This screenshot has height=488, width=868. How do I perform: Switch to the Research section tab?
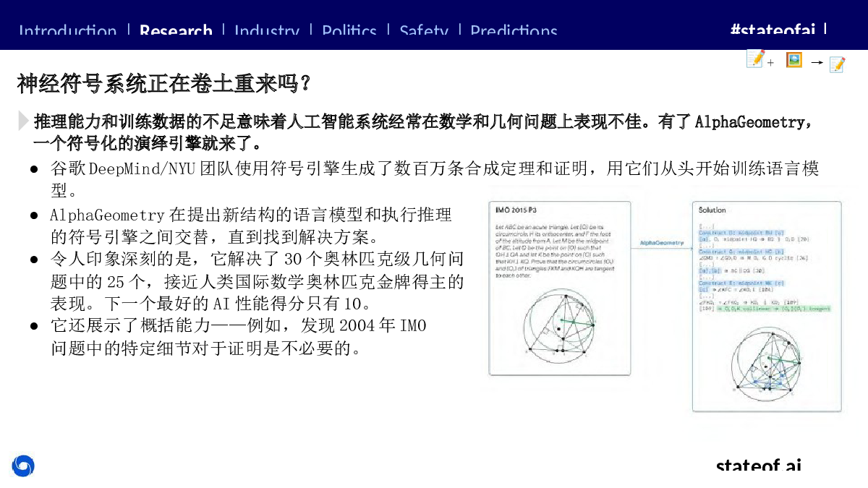[x=176, y=31]
